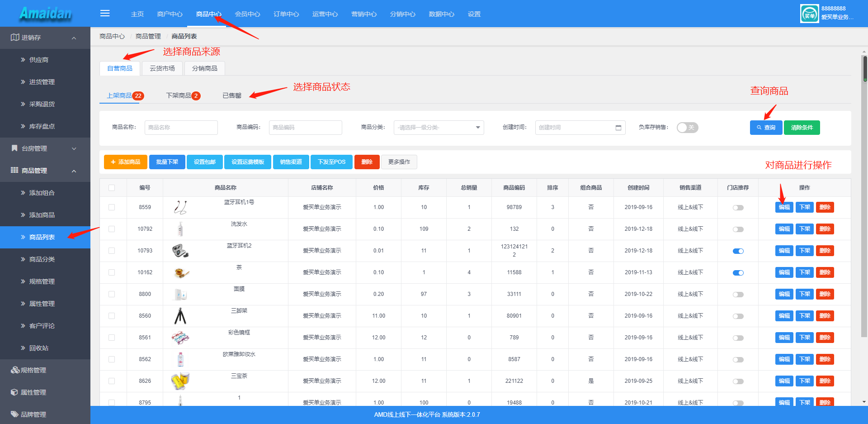Open 商品分类 in the sidebar
Screen dimensions: 868x424
pyautogui.click(x=42, y=259)
